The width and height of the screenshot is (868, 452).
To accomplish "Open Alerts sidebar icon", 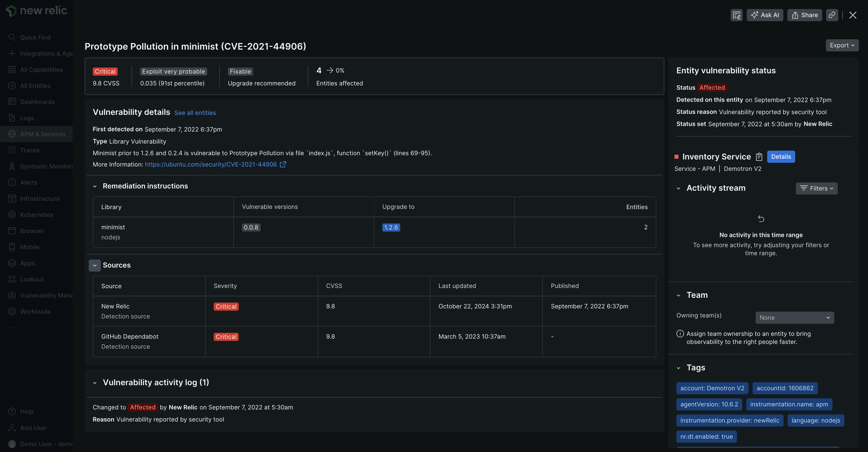I will tap(12, 183).
